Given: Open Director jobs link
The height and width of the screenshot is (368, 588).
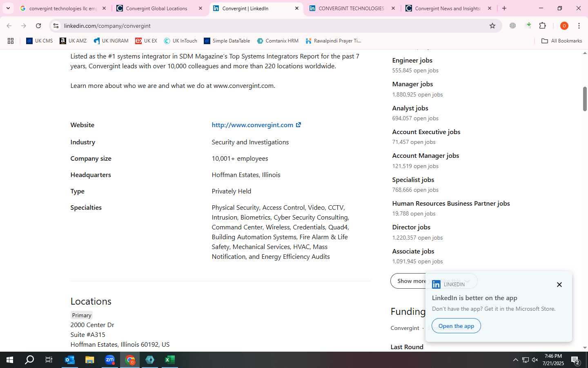Looking at the screenshot, I should pyautogui.click(x=411, y=227).
